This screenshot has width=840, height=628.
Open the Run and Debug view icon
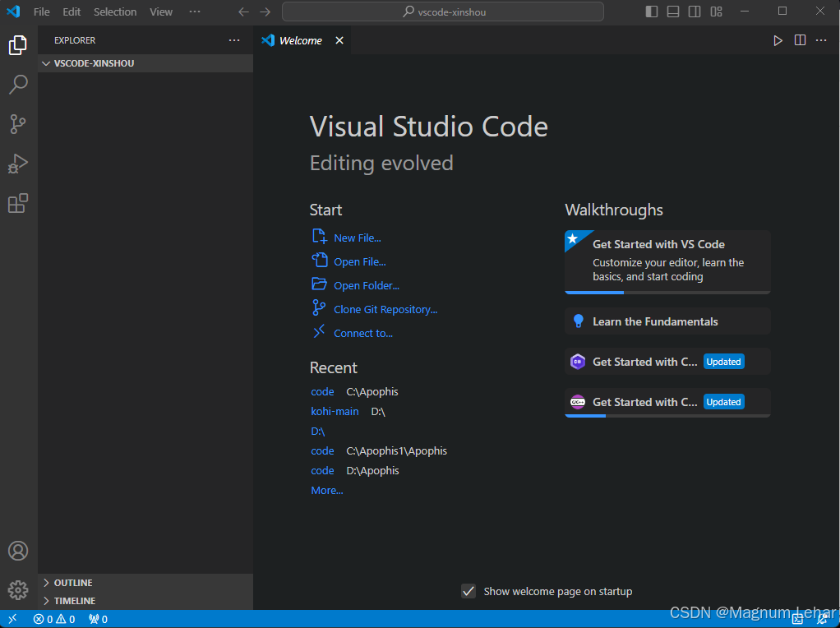pyautogui.click(x=18, y=164)
